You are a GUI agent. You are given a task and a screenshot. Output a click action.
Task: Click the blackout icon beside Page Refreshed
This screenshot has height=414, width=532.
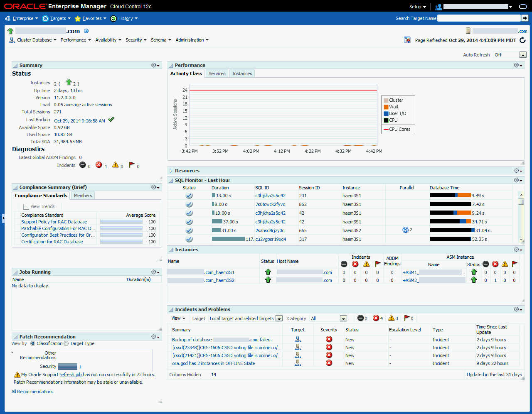407,40
